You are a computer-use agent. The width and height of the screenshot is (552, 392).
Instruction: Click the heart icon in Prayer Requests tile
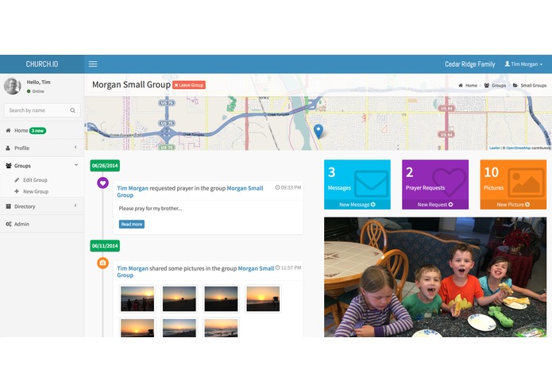click(449, 182)
